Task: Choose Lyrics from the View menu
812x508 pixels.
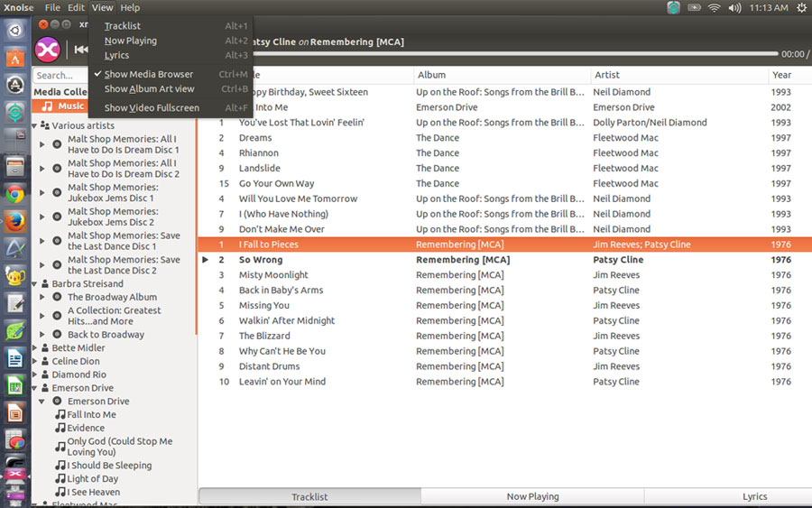Action: point(171,55)
